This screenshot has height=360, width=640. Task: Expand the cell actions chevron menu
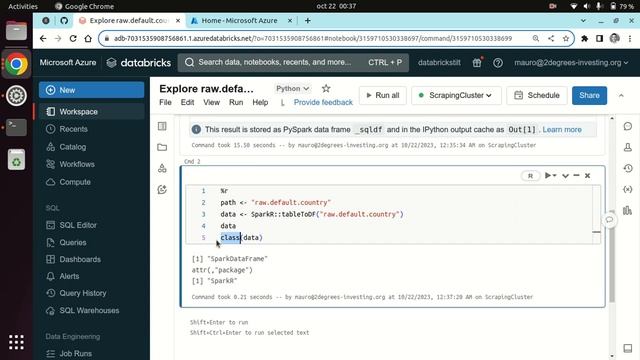pyautogui.click(x=565, y=176)
